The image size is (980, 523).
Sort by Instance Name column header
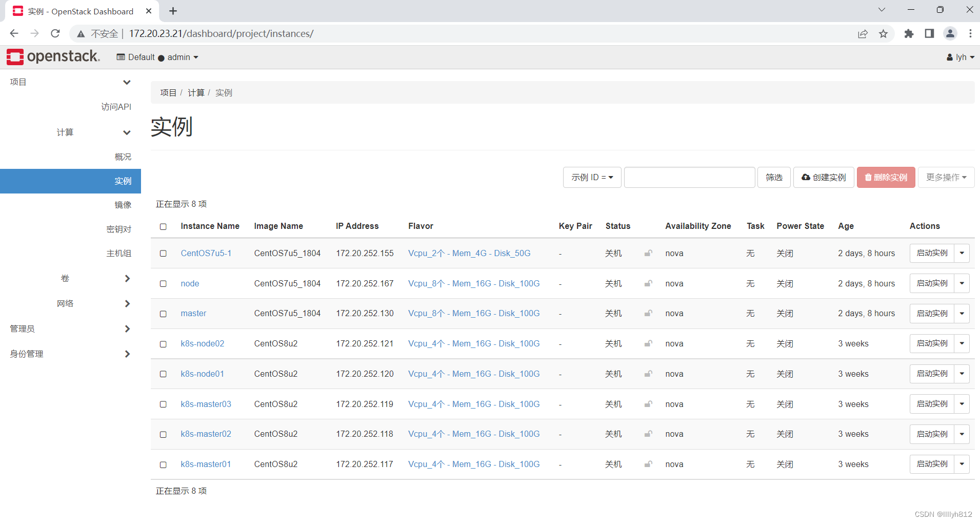210,226
